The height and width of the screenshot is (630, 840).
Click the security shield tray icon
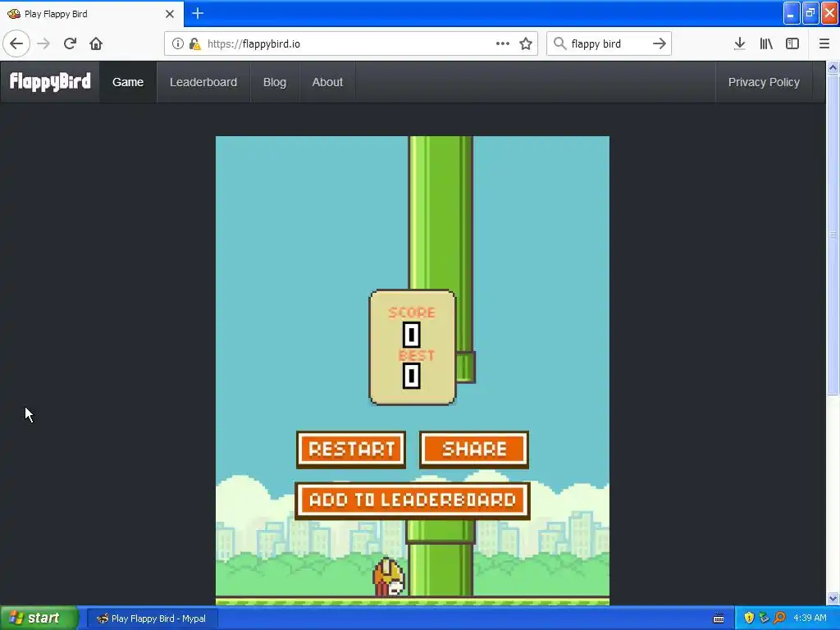(749, 618)
